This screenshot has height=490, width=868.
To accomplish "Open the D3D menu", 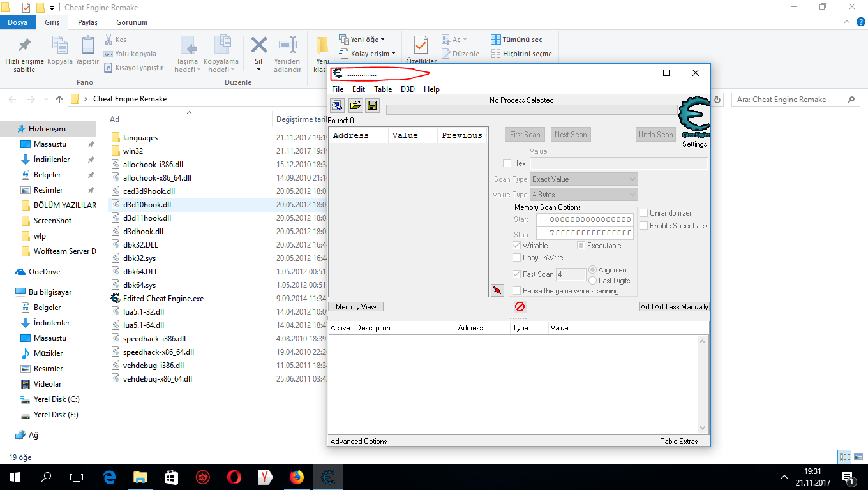I will (407, 89).
